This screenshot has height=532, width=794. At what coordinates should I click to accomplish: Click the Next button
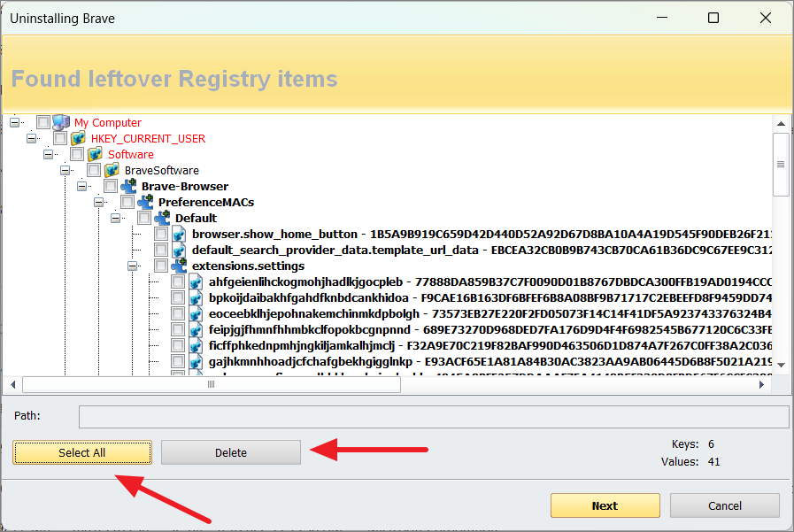(605, 505)
